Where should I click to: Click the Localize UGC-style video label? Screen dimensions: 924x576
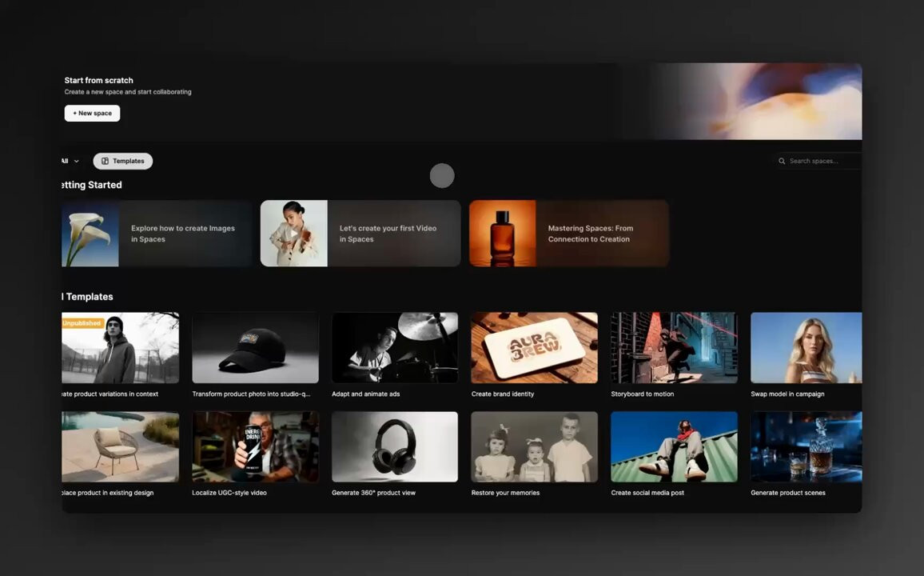click(229, 493)
